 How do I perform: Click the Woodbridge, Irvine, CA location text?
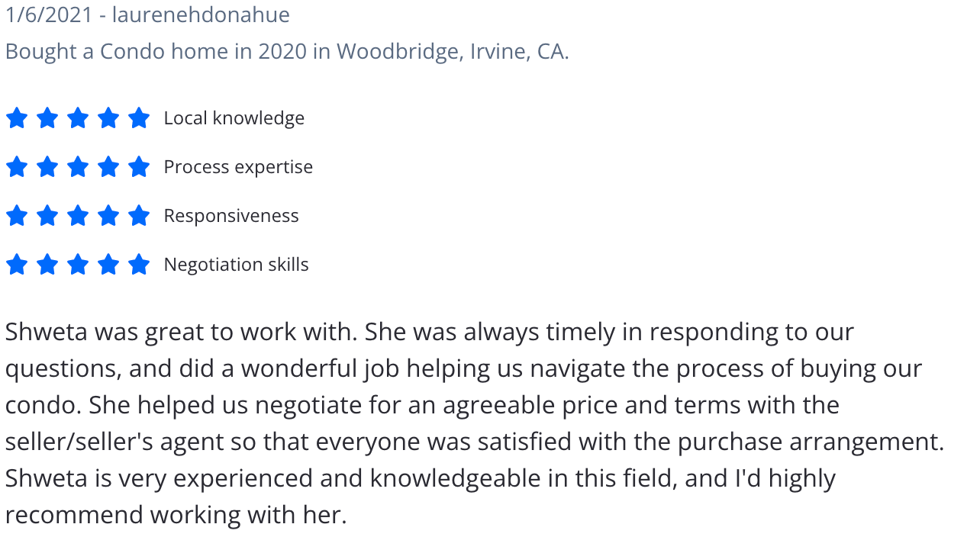(453, 51)
